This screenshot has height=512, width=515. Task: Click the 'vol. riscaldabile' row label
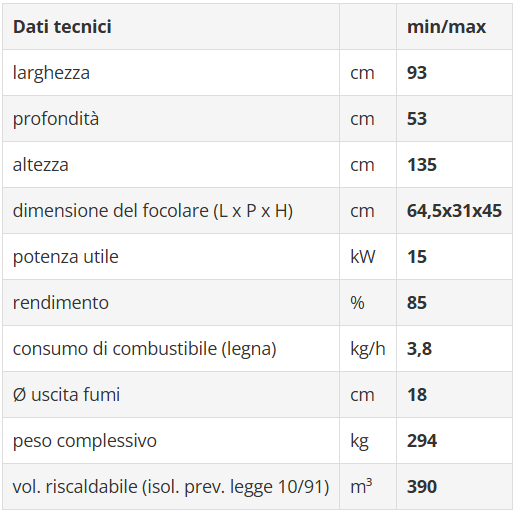(x=171, y=487)
